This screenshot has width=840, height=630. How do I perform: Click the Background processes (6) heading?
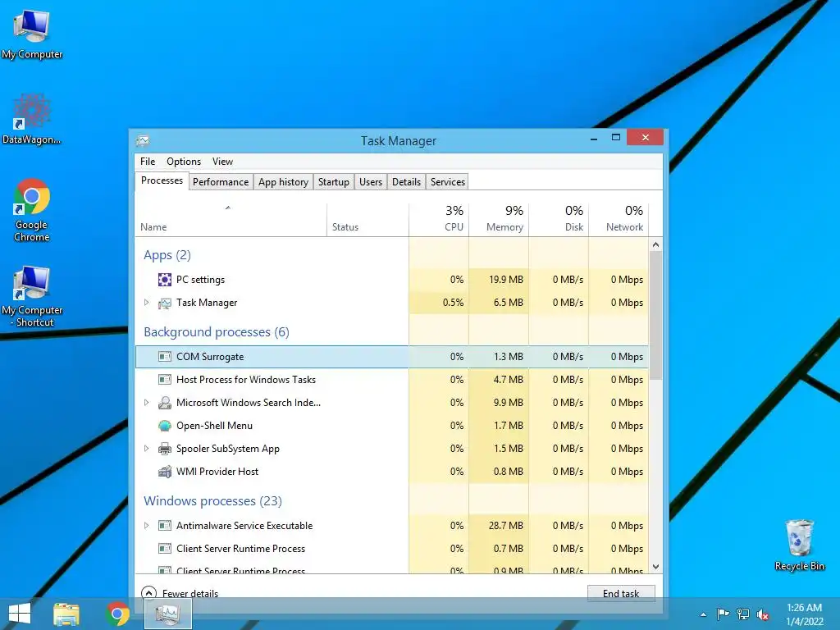217,332
